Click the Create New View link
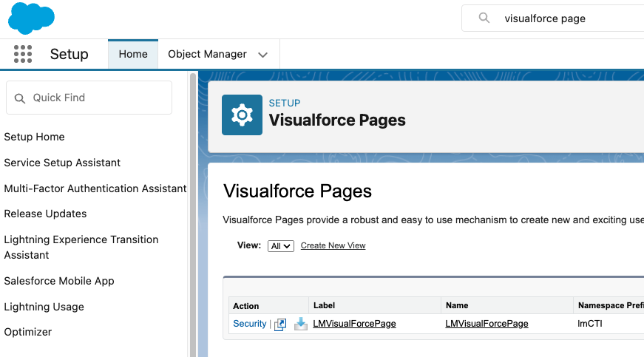 coord(333,245)
